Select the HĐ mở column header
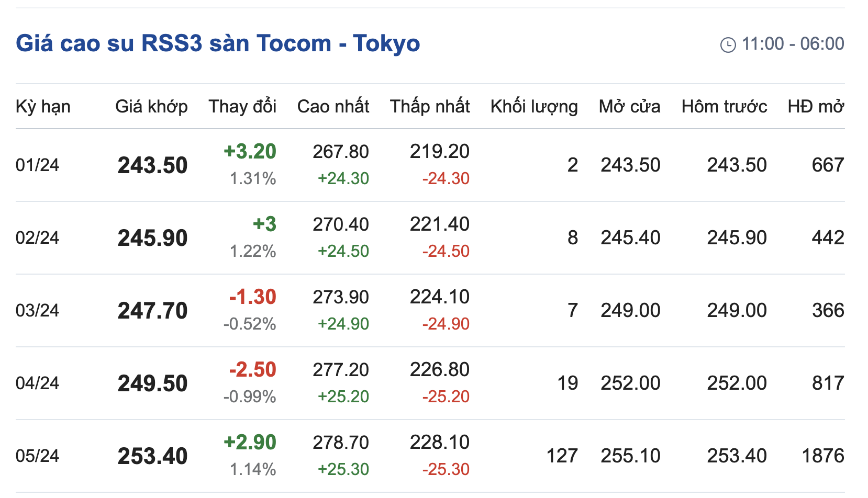868x498 pixels. pos(816,107)
